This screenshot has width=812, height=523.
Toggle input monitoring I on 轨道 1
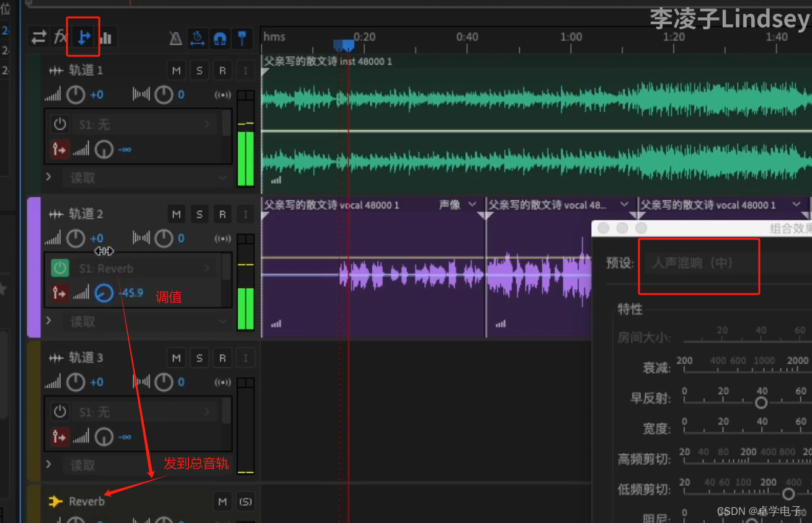pyautogui.click(x=246, y=71)
